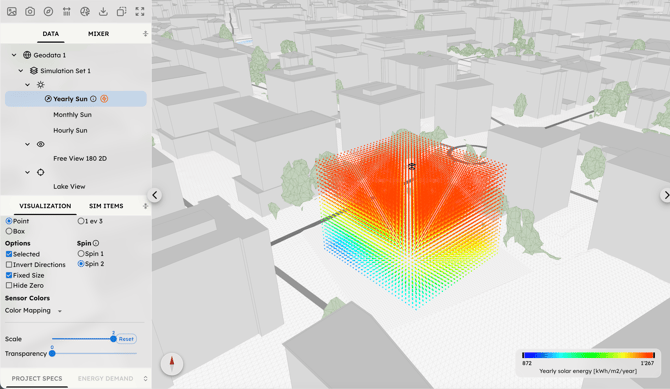The height and width of the screenshot is (389, 670).
Task: Collapse the crosshair group chevron
Action: click(28, 172)
